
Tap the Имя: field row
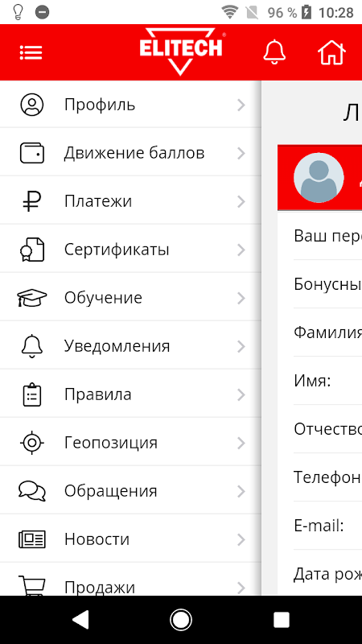pyautogui.click(x=319, y=381)
